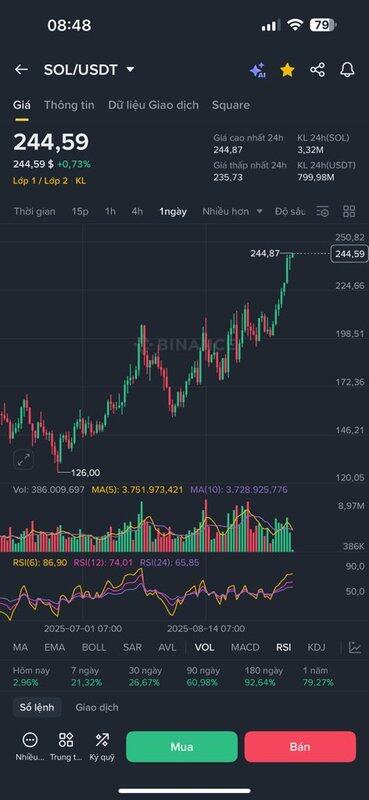Image resolution: width=369 pixels, height=800 pixels.
Task: Expand chart to fullscreen arrows icon
Action: (23, 460)
